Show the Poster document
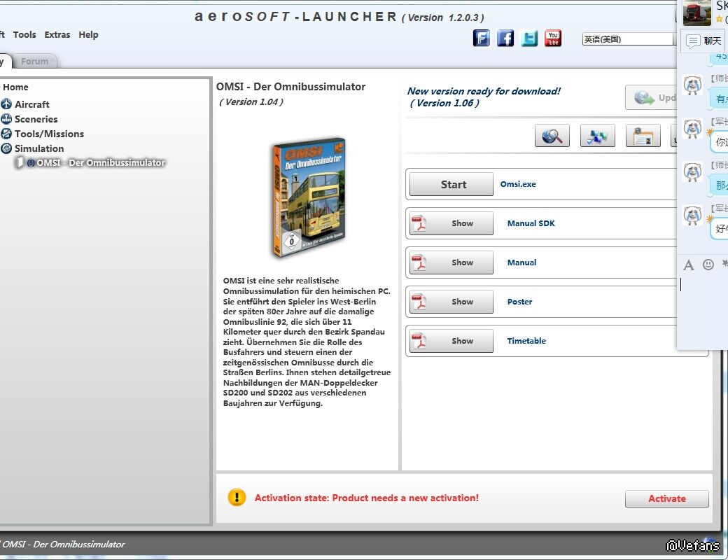The image size is (728, 560). click(x=451, y=302)
